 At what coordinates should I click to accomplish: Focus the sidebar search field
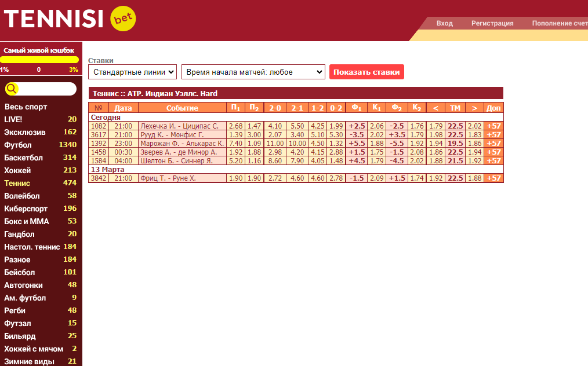pyautogui.click(x=41, y=89)
